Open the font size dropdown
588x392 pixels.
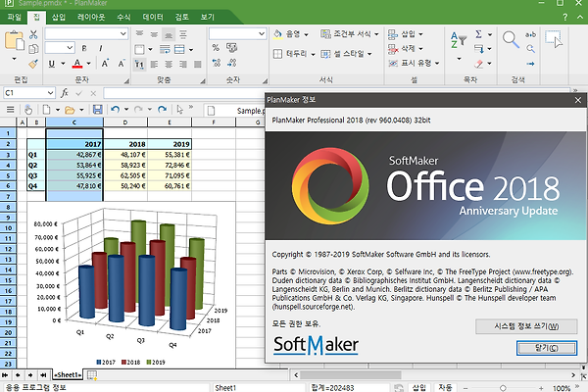[70, 48]
